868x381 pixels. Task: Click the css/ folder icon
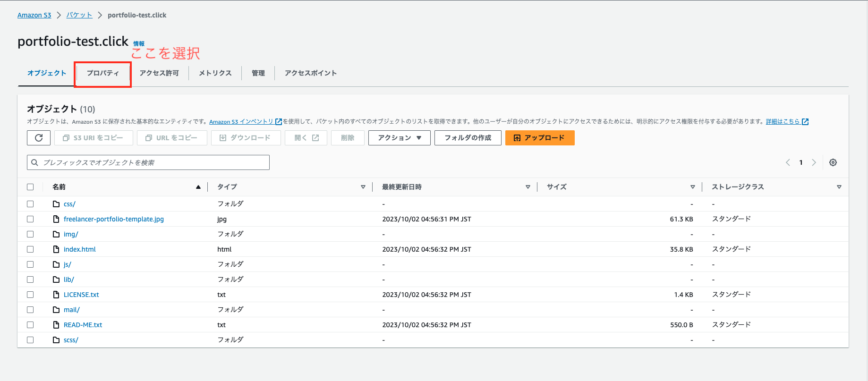56,204
